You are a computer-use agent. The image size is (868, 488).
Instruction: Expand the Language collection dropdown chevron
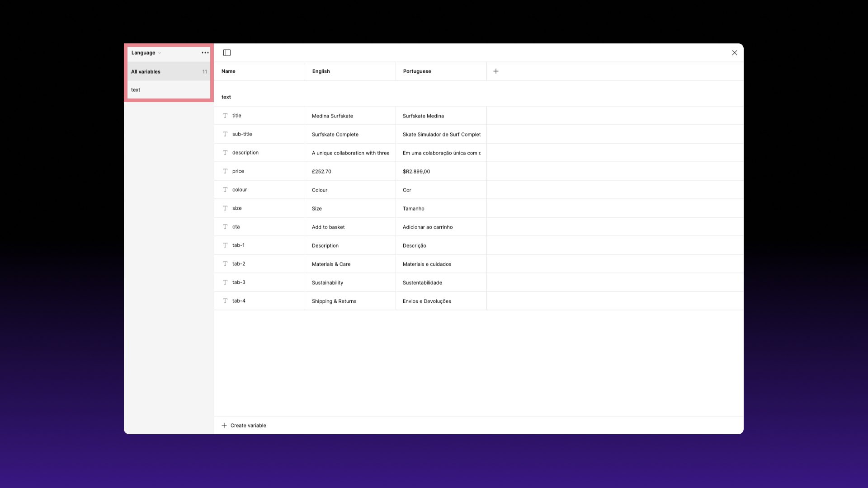click(x=159, y=53)
